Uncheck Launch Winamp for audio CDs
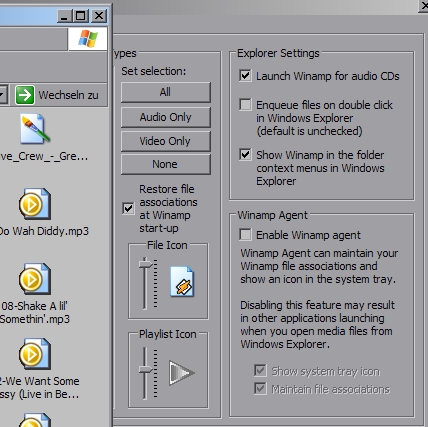Image resolution: width=428 pixels, height=427 pixels. pos(245,76)
